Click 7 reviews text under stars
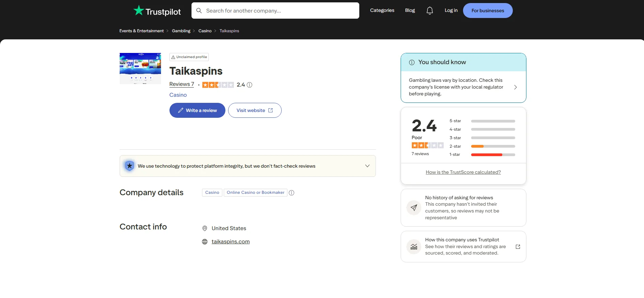Screen dimensions: 644x298 pos(420,154)
